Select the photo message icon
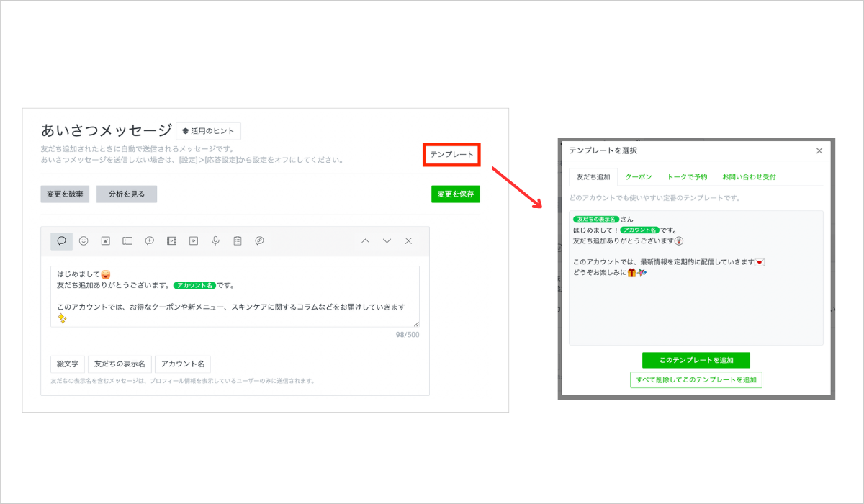 coord(105,241)
